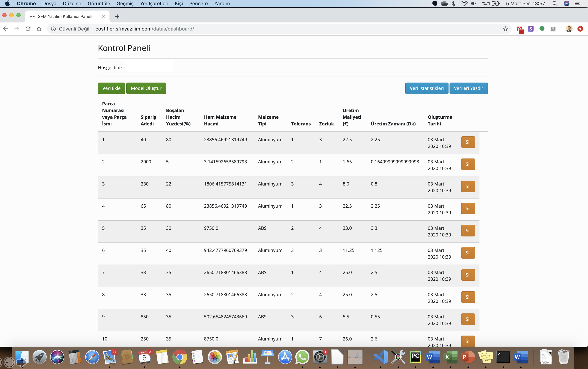Click the Ham Malzeme Hacmi column header
This screenshot has height=369, width=588.
(220, 120)
